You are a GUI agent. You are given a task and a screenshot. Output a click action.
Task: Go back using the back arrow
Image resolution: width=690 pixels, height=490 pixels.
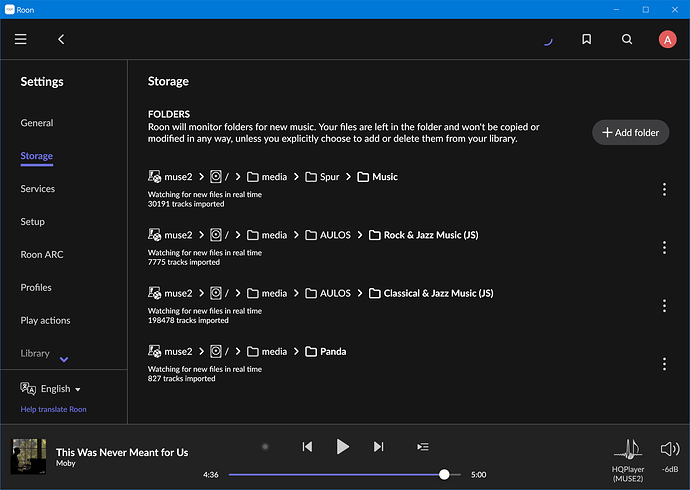click(61, 39)
